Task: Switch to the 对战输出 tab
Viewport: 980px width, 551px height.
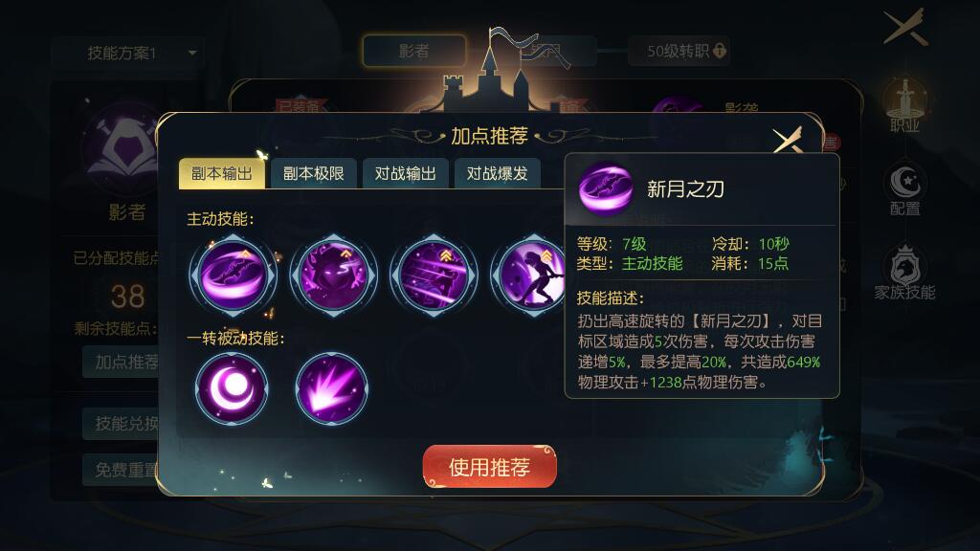Action: [x=406, y=174]
